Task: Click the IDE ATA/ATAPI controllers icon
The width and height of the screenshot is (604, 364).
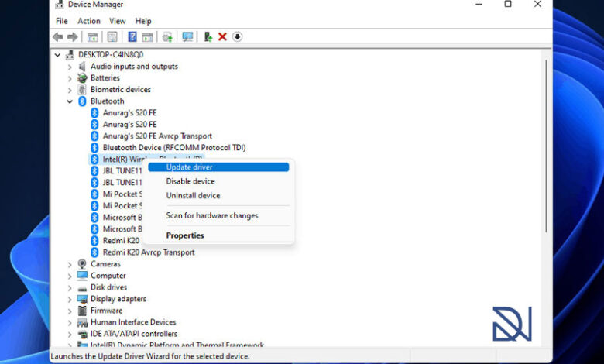Action: (82, 334)
